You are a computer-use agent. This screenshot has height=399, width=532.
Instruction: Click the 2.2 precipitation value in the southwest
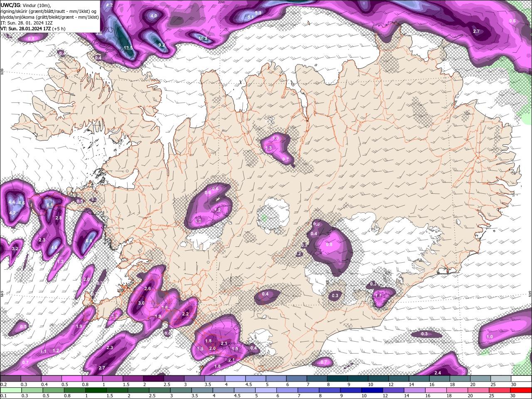click(x=185, y=314)
